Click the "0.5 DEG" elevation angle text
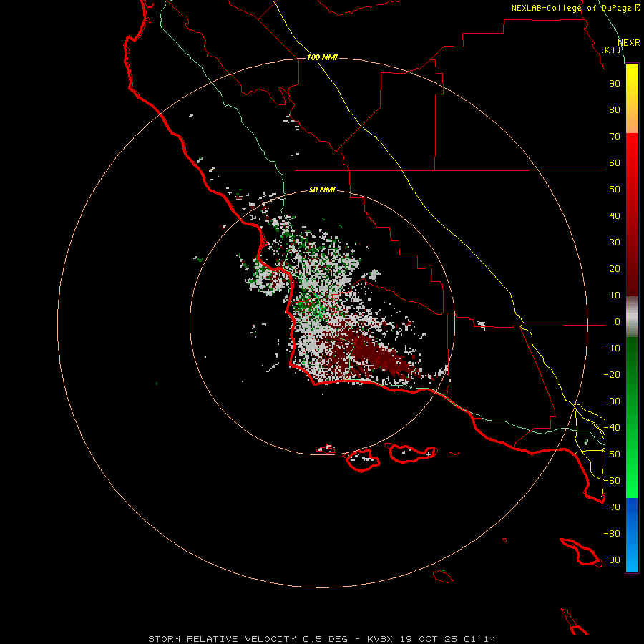644x644 pixels. pos(325,639)
